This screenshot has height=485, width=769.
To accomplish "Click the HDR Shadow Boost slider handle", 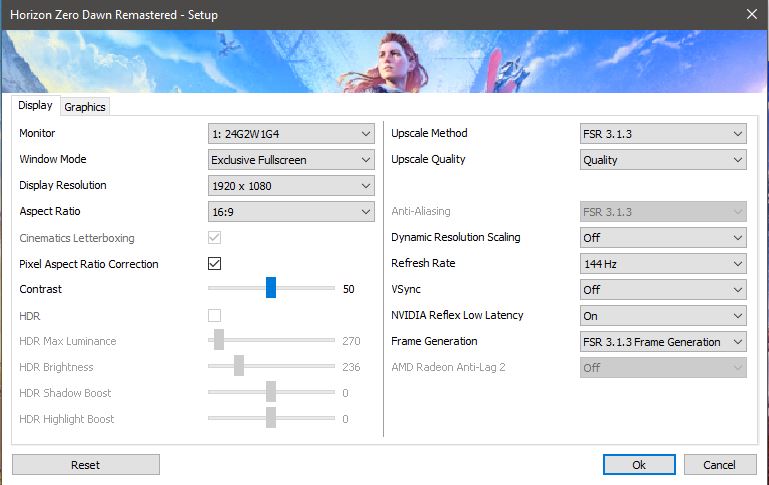I will tap(271, 391).
